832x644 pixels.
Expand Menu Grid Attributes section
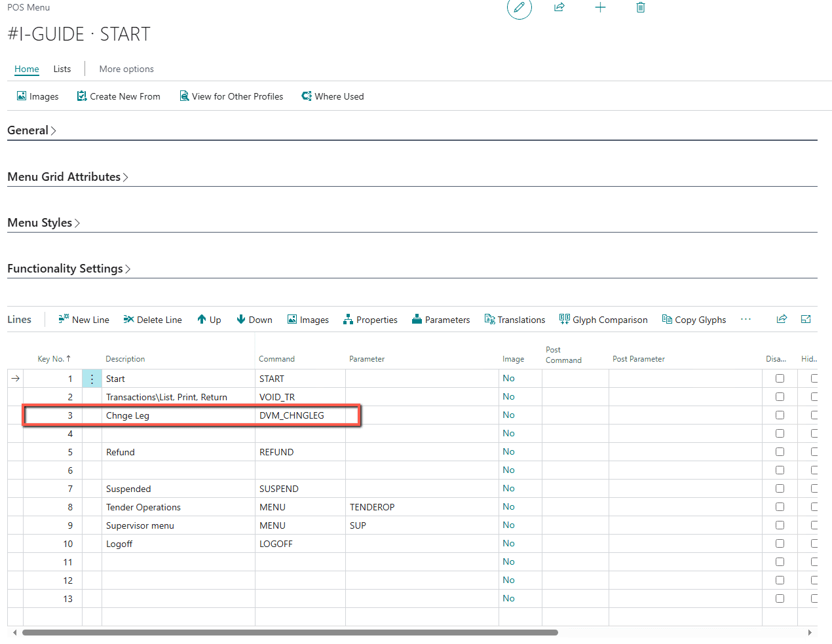(67, 177)
